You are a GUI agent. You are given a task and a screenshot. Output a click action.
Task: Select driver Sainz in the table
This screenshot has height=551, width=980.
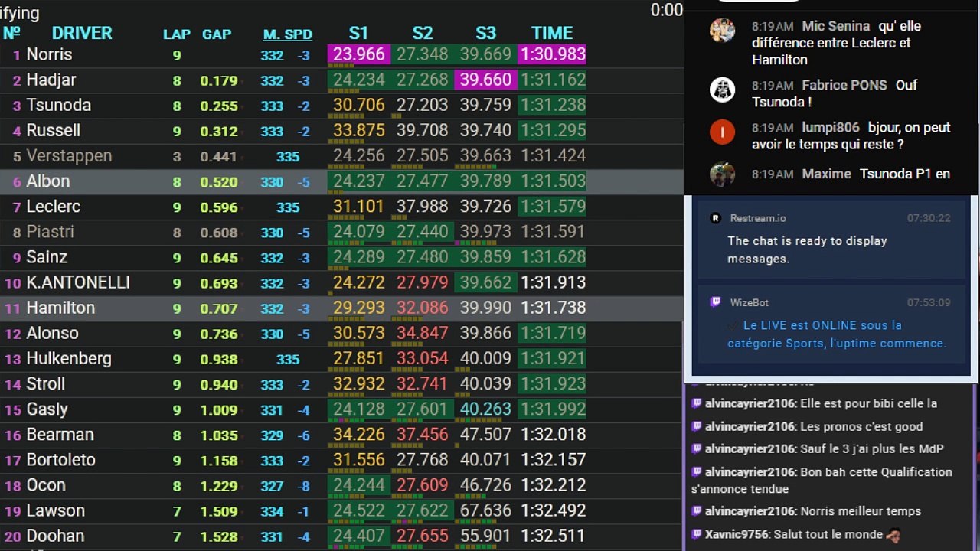(47, 256)
